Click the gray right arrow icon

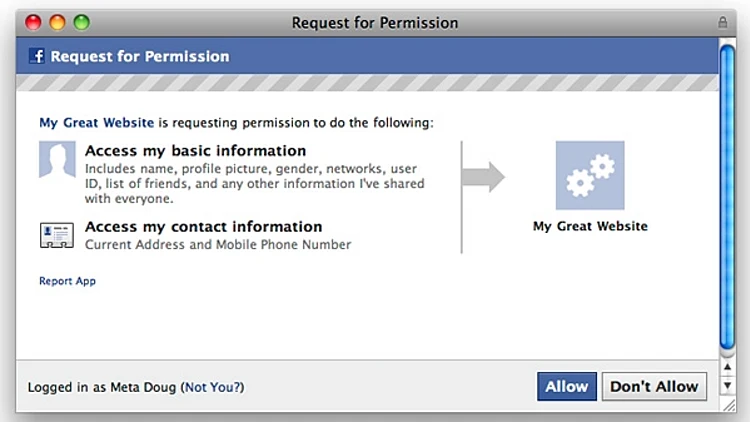pyautogui.click(x=484, y=177)
